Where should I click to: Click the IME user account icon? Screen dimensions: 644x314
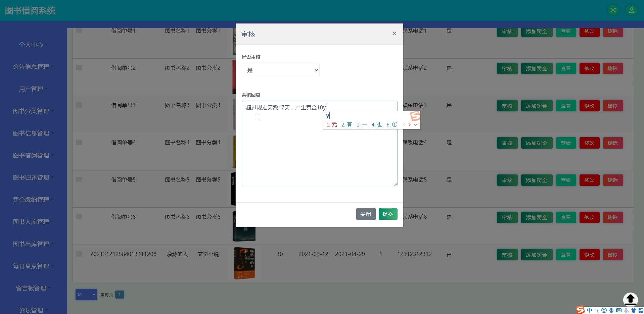coord(626,310)
